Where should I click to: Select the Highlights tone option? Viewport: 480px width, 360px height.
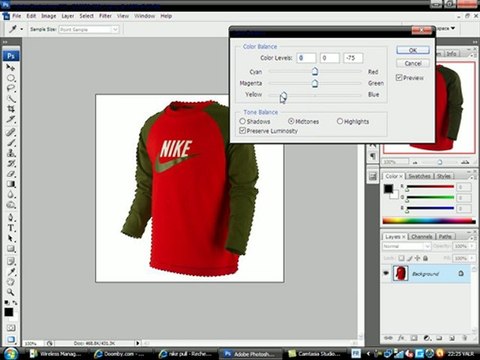(340, 121)
